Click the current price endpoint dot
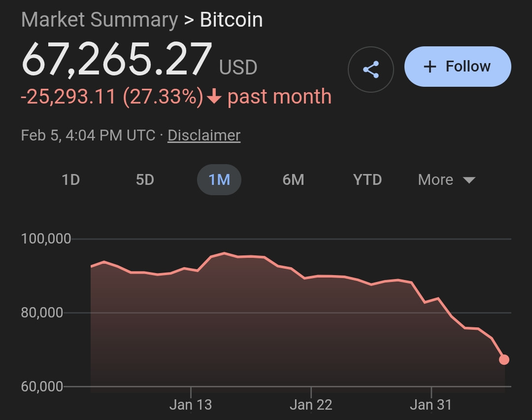This screenshot has height=420, width=532. 504,359
